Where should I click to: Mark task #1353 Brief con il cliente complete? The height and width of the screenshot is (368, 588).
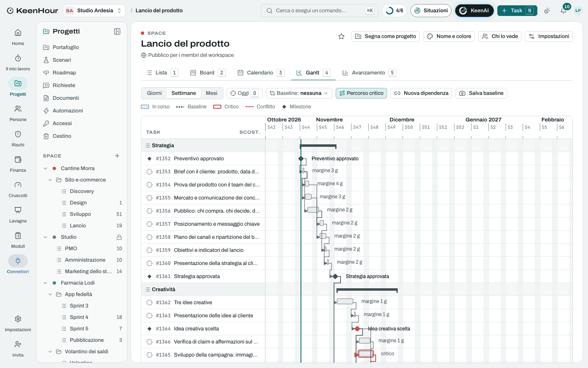click(x=149, y=172)
